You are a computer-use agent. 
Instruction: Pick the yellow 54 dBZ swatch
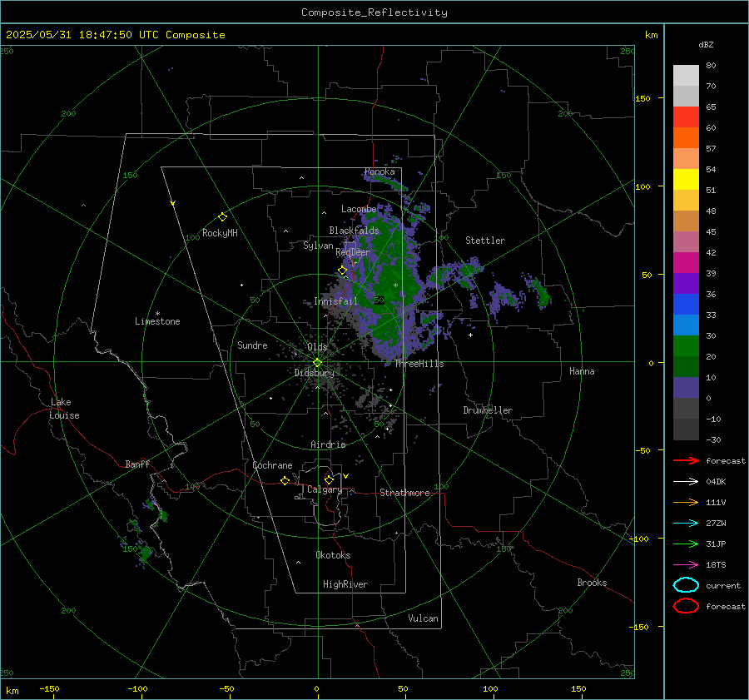pos(686,180)
